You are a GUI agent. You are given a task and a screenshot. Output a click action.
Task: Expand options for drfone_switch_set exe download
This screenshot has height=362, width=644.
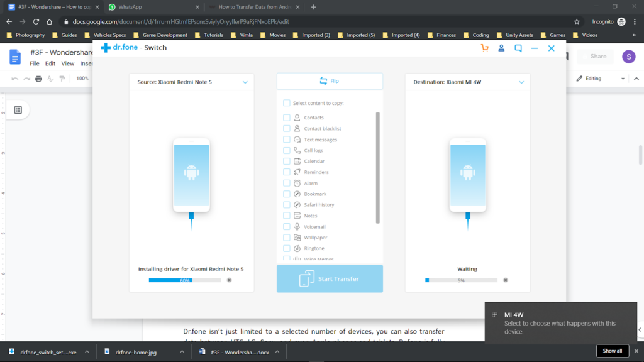pos(87,352)
